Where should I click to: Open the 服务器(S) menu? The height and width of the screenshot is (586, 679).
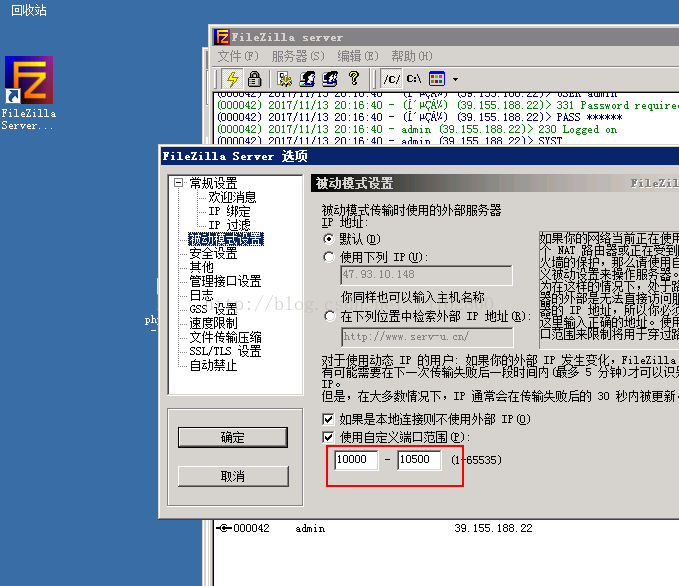point(298,56)
